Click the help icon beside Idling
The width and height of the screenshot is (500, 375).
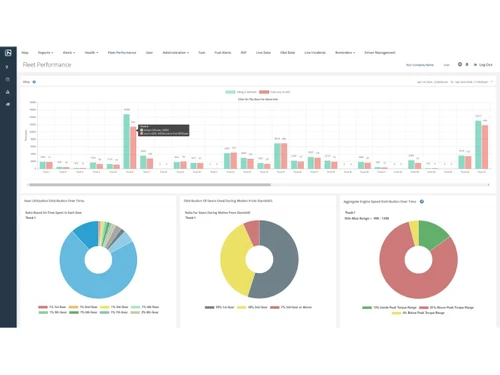(34, 82)
